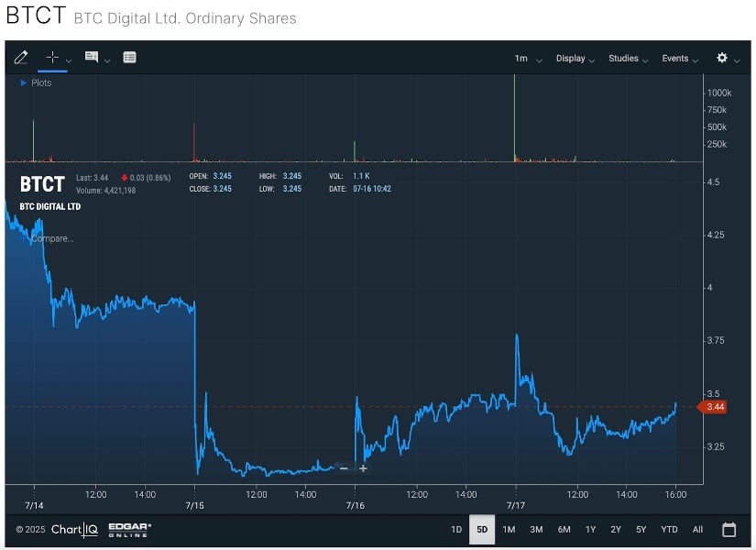
Task: Select the 1M range
Action: pyautogui.click(x=509, y=529)
